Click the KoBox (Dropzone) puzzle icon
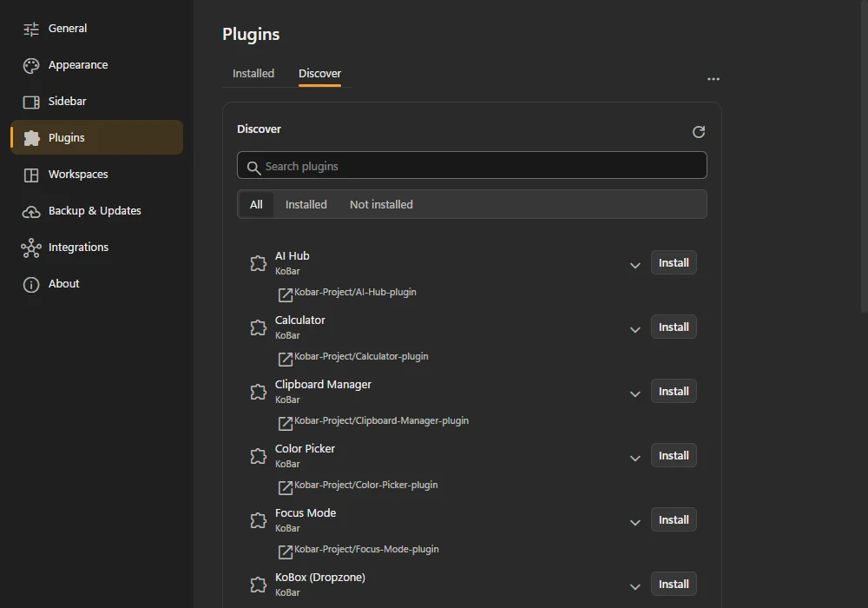 point(258,585)
